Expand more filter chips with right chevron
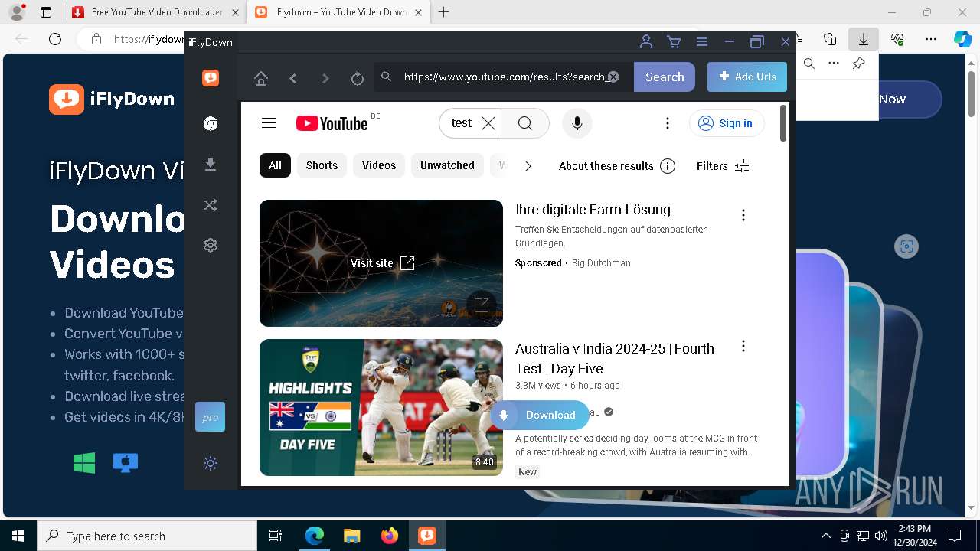The width and height of the screenshot is (980, 551). click(528, 166)
